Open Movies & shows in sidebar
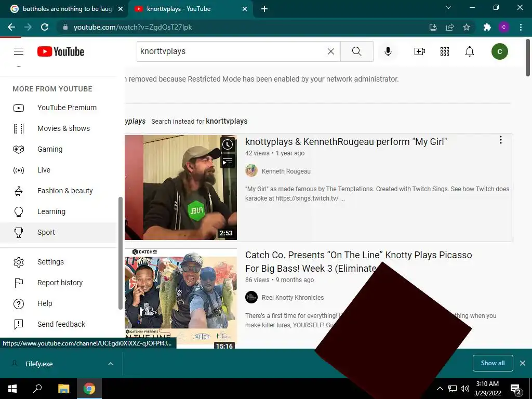This screenshot has height=399, width=532. point(58,129)
